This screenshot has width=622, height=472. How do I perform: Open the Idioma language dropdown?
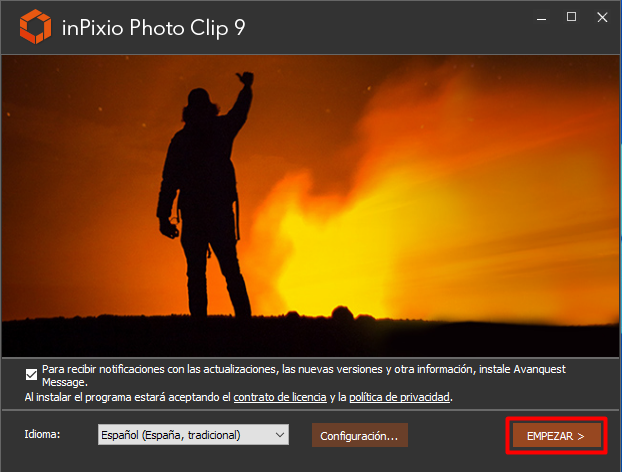(193, 435)
